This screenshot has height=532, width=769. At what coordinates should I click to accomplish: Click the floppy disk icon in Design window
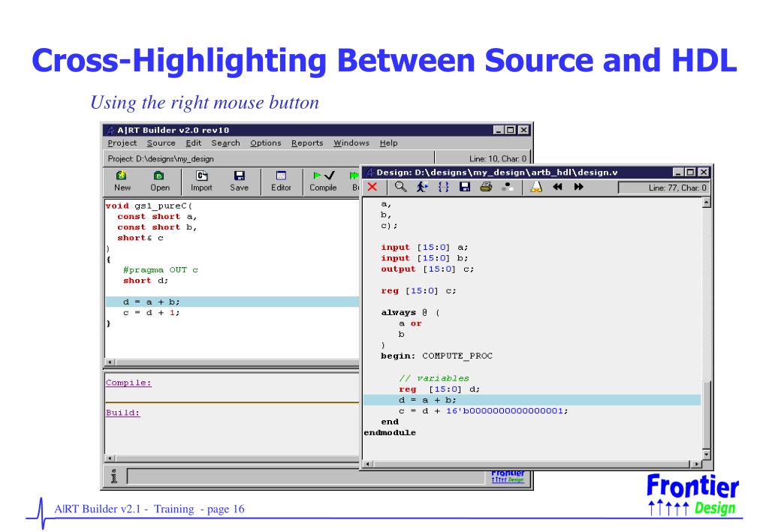click(465, 187)
